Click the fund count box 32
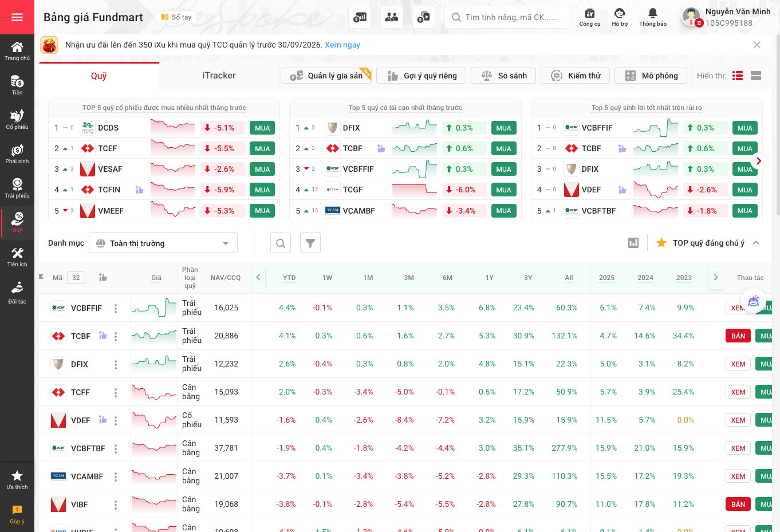Screen dimensions: 780x532 click(76, 278)
